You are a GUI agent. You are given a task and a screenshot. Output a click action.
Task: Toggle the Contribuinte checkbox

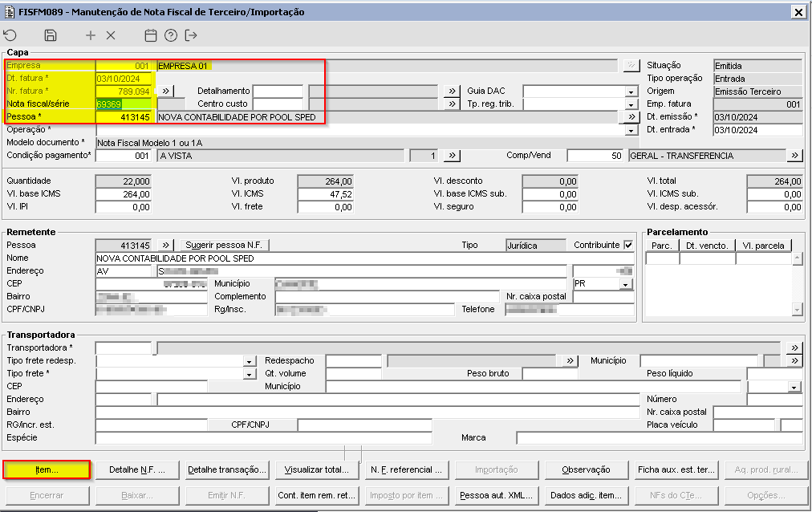click(x=628, y=246)
